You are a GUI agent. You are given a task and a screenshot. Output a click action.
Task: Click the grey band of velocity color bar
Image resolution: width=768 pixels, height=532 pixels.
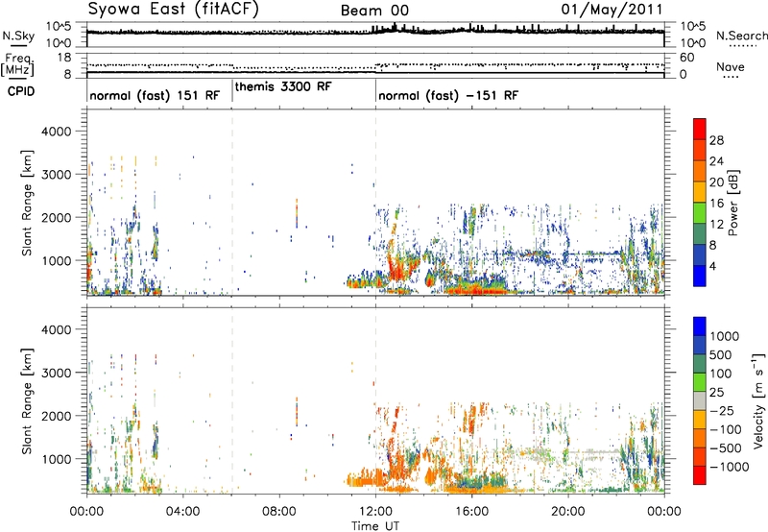pos(700,400)
